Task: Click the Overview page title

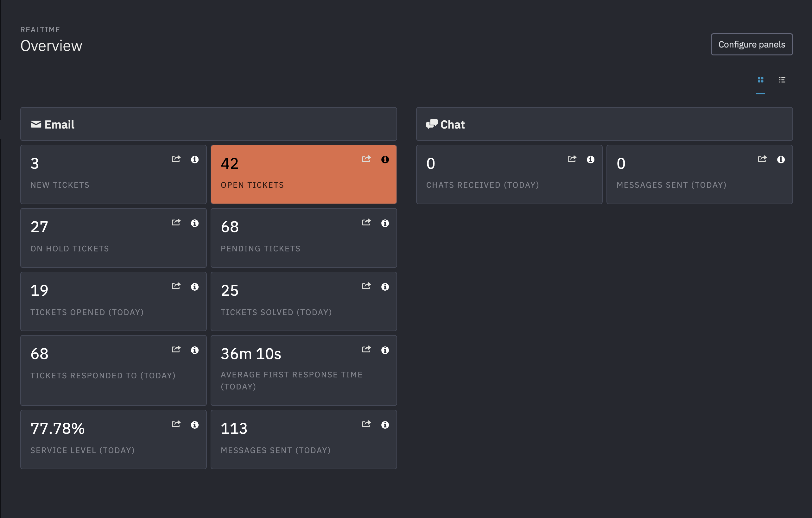Action: [51, 45]
